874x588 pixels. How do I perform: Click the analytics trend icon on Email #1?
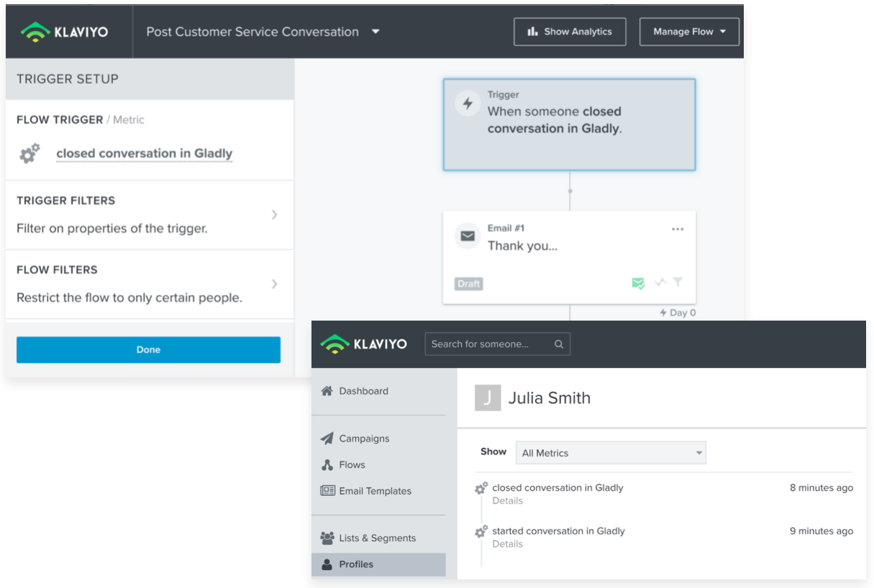(x=660, y=282)
